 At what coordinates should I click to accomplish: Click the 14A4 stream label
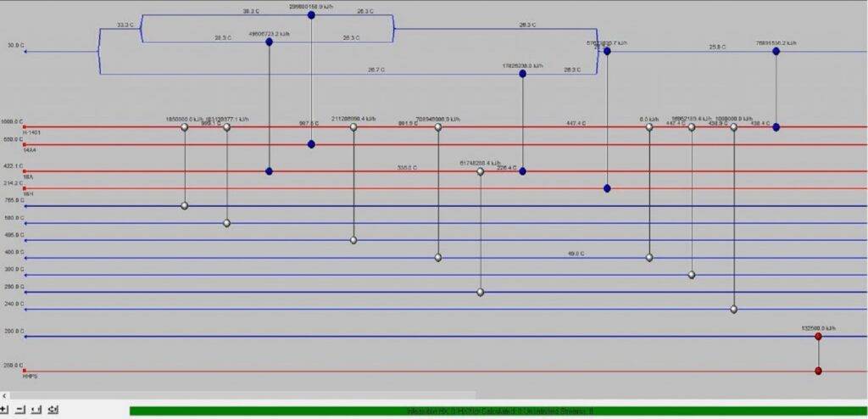pos(30,150)
